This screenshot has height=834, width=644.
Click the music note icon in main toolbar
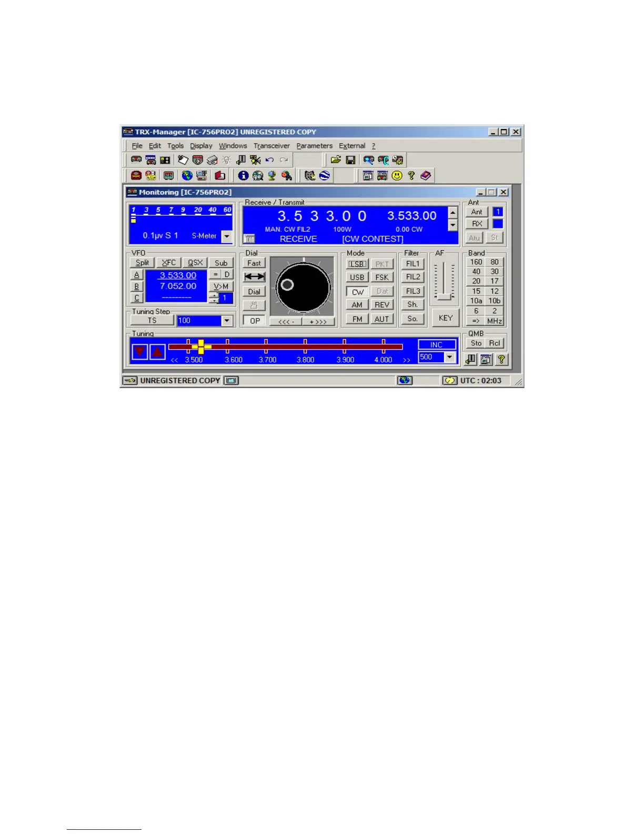click(x=241, y=160)
